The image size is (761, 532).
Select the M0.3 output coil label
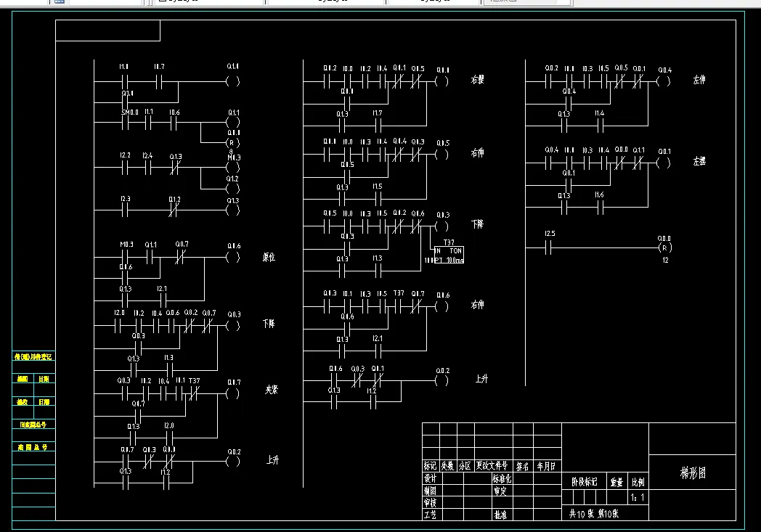(x=234, y=157)
